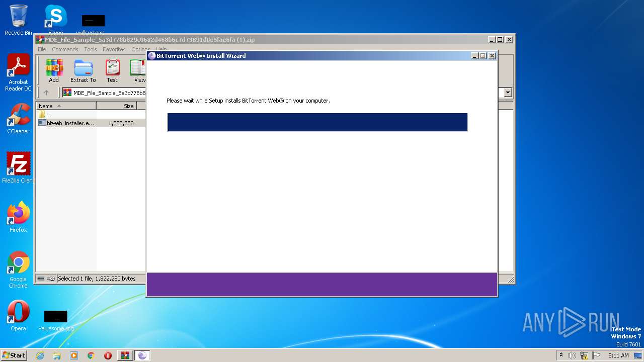Switch to BitTorrent installer taskbar button
644x362 pixels.
[142, 355]
